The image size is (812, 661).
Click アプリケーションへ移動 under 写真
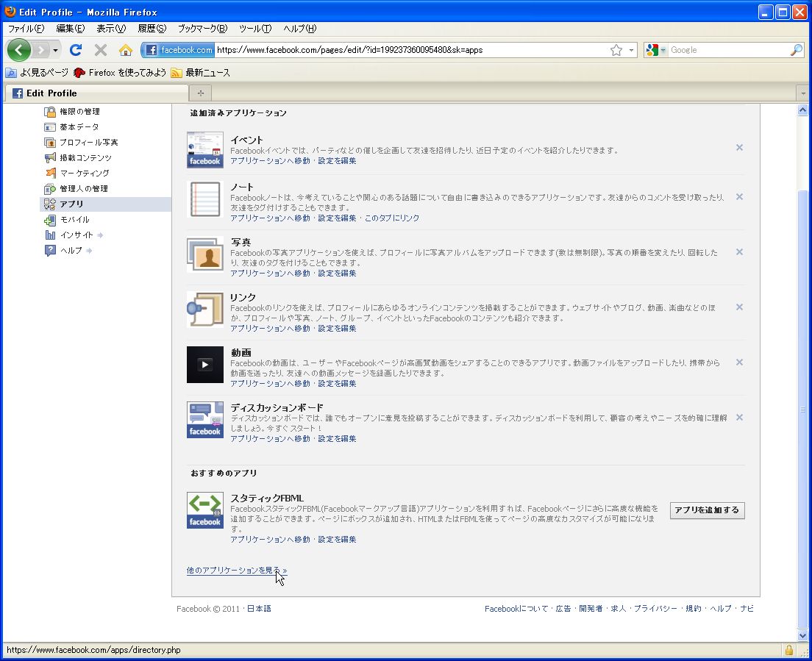[270, 274]
